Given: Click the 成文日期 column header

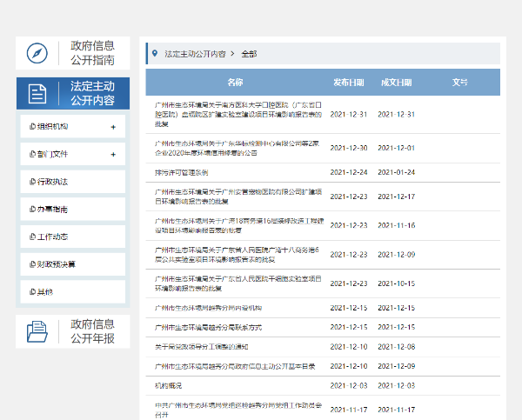Looking at the screenshot, I should (396, 83).
